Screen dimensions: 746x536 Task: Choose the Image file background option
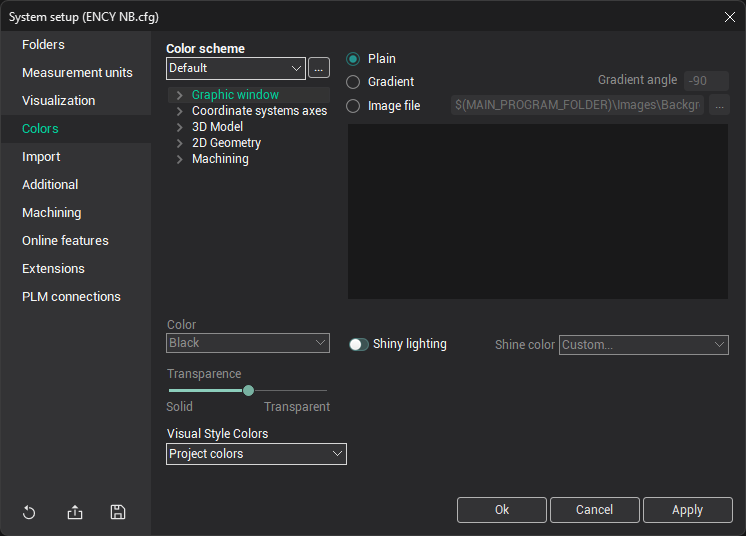[353, 105]
